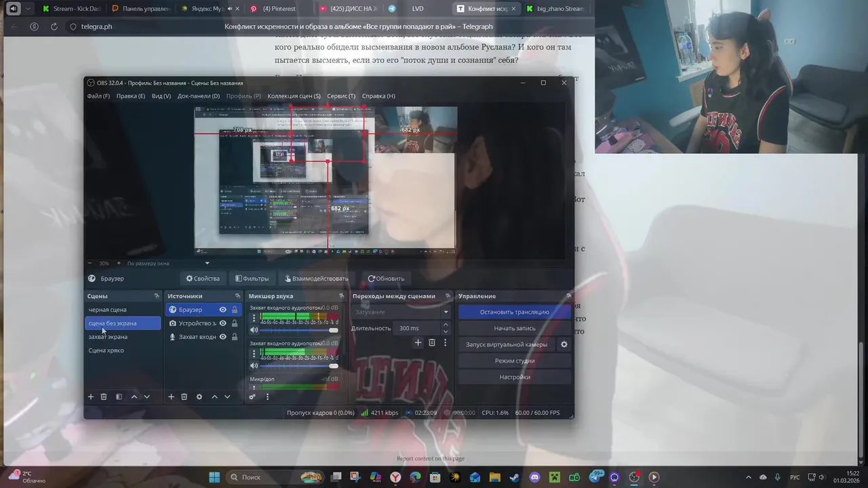Click Свойства button for Браузер source
The height and width of the screenshot is (488, 868).
pyautogui.click(x=203, y=279)
